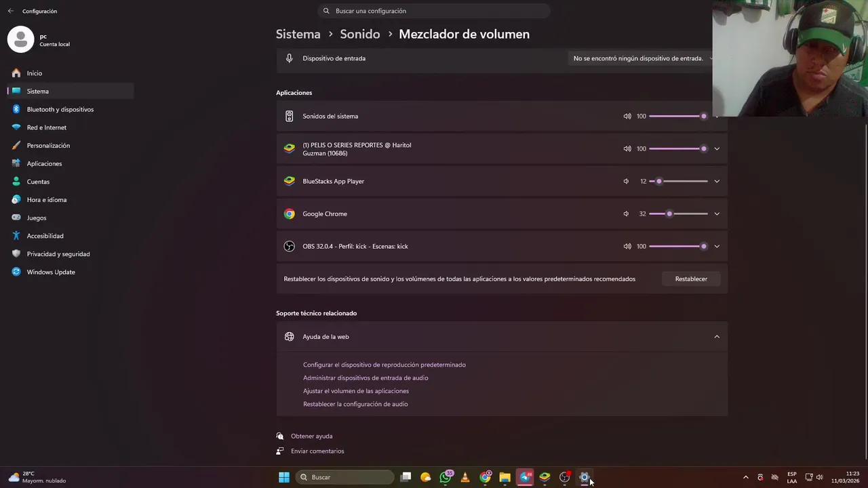
Task: Click the taskbar Buscar search box
Action: [344, 477]
